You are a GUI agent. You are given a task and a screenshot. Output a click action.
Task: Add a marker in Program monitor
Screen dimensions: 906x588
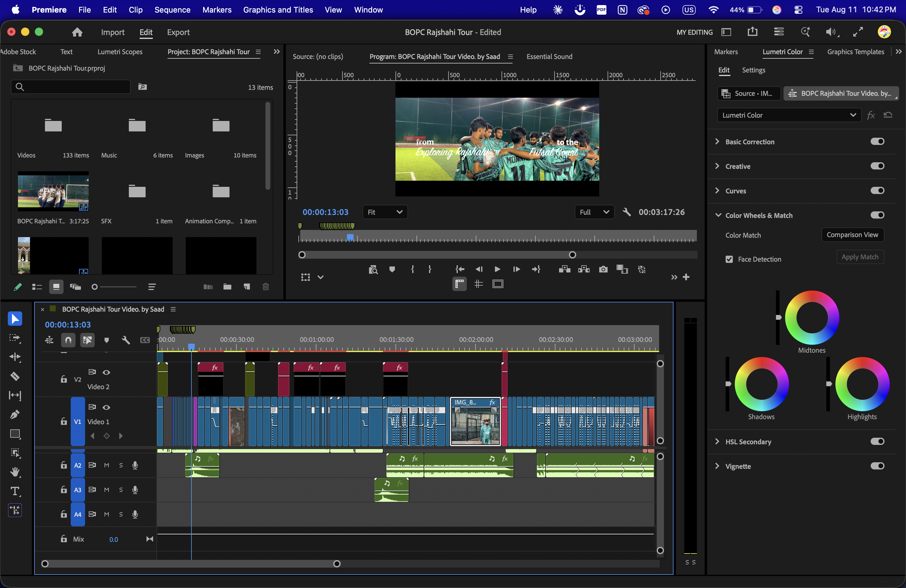click(392, 269)
